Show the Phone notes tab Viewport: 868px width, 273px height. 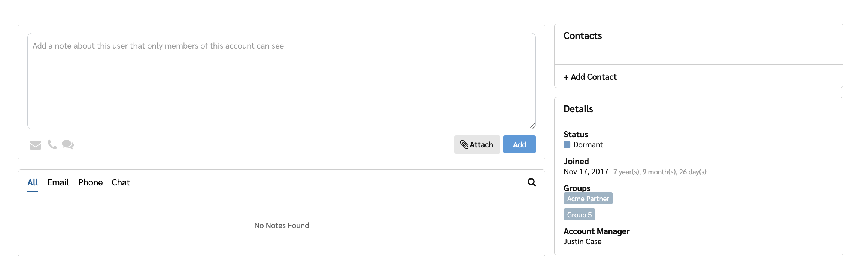pyautogui.click(x=90, y=182)
